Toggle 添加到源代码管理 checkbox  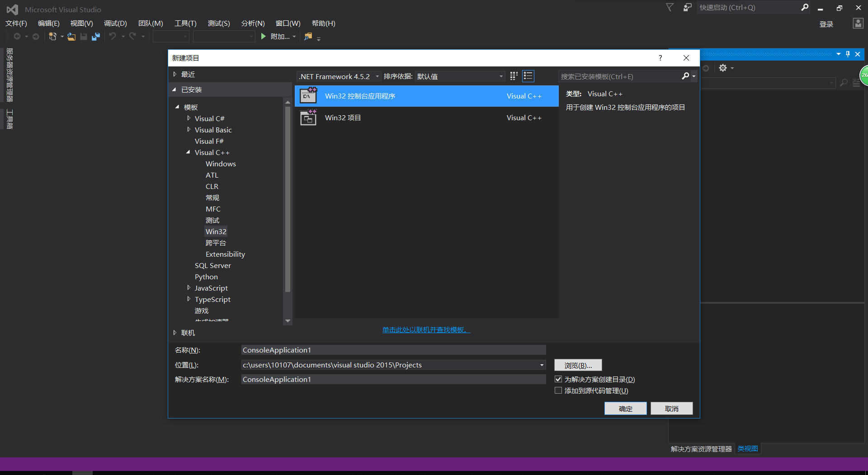[558, 390]
